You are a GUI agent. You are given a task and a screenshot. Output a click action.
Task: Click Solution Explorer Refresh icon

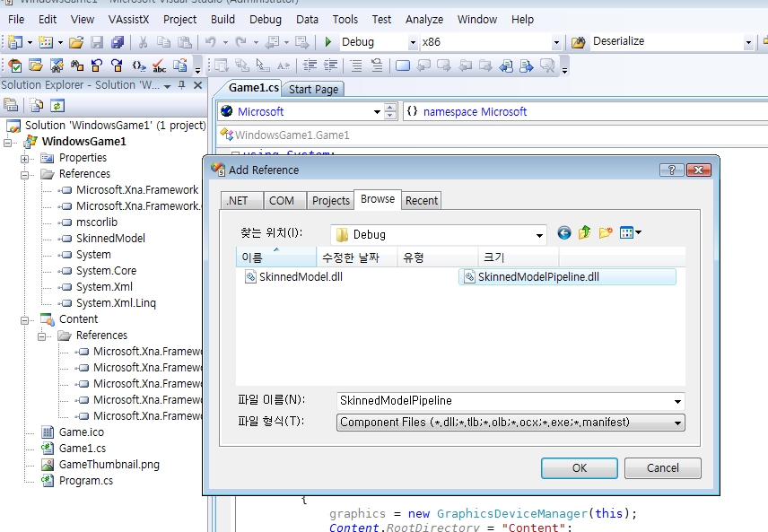coord(57,105)
